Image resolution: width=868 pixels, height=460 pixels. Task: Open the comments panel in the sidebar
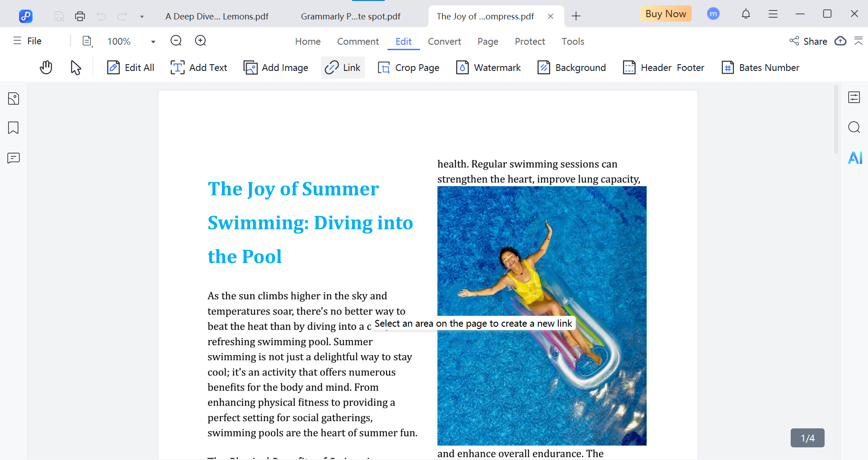pos(14,158)
